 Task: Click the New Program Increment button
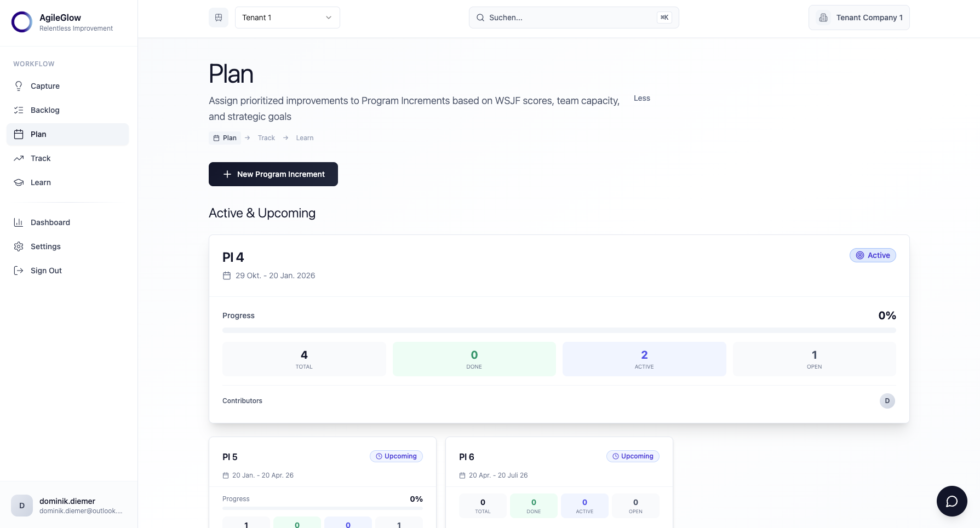(x=273, y=174)
